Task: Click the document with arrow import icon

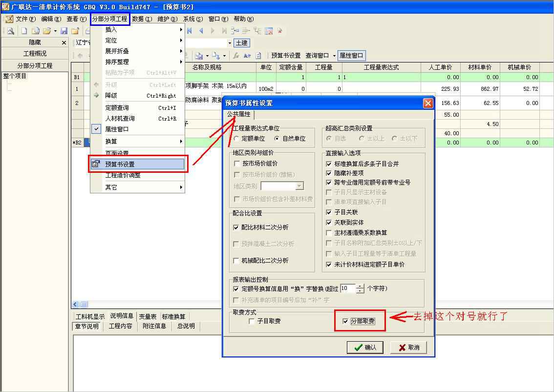Action: (216, 56)
